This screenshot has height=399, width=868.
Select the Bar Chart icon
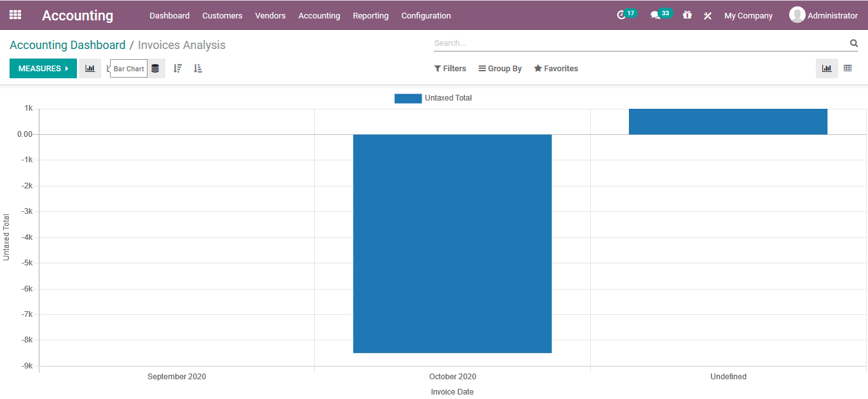[x=90, y=68]
